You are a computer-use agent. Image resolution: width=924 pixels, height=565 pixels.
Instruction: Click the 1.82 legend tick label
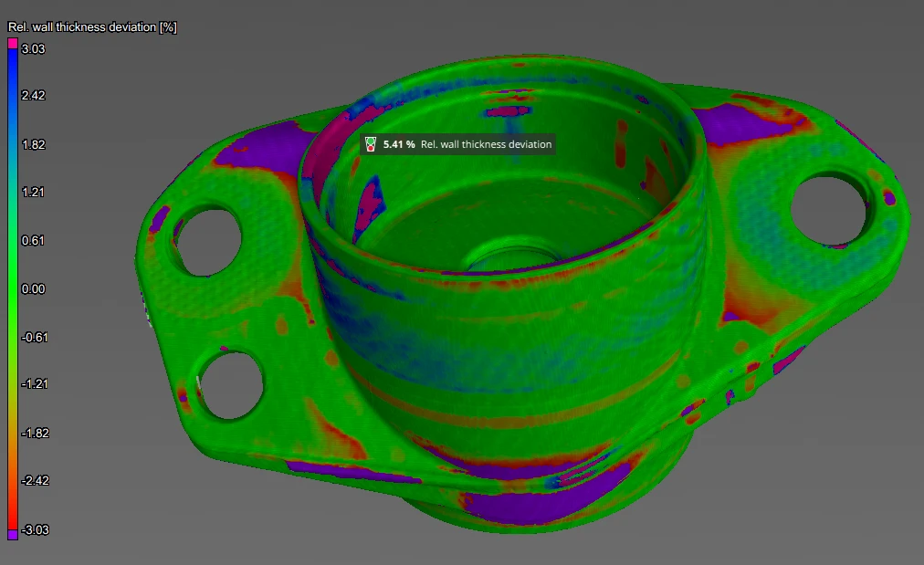coord(34,144)
